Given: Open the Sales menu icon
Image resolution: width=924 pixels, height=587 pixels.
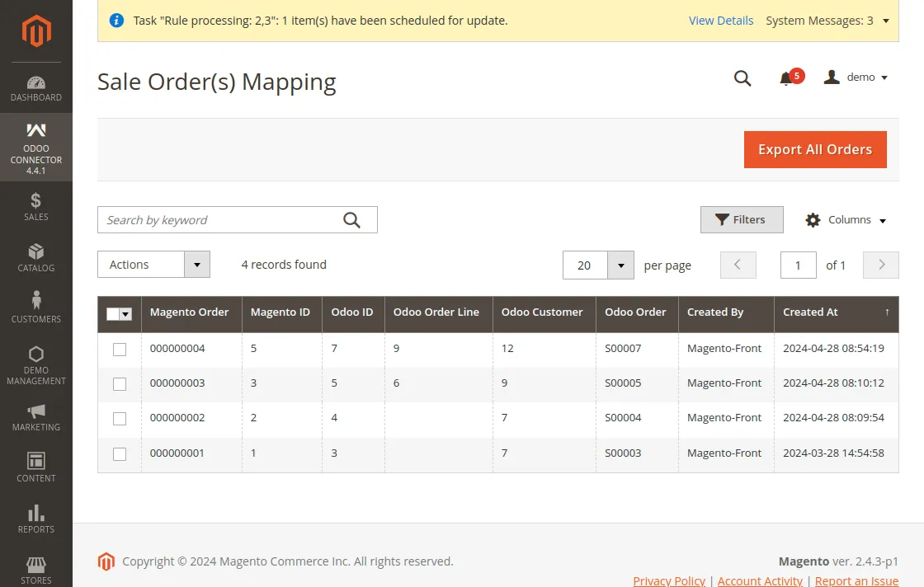Looking at the screenshot, I should [36, 206].
